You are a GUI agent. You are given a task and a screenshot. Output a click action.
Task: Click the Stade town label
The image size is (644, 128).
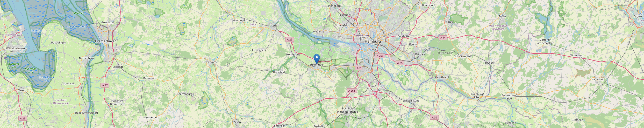(x=274, y=26)
